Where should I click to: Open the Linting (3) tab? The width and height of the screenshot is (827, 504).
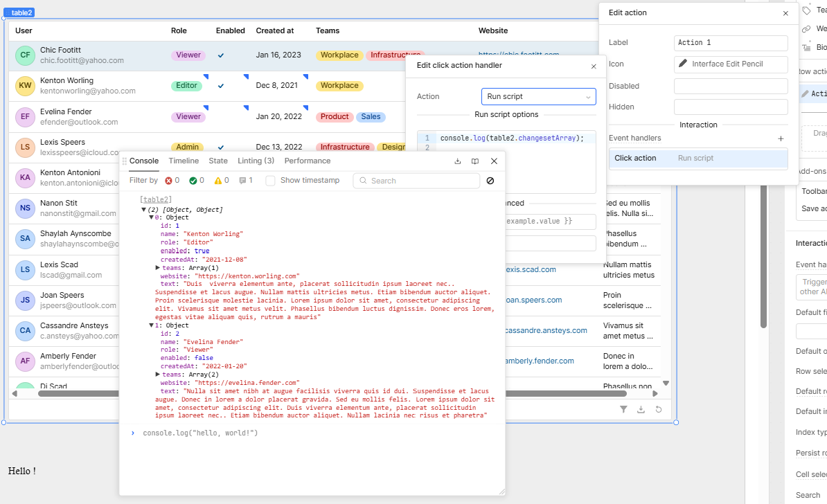pyautogui.click(x=256, y=161)
